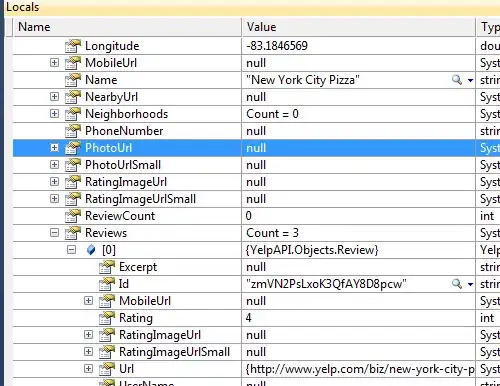The image size is (500, 386).
Task: Click the magnifier visualizer icon for Id value
Action: click(457, 284)
